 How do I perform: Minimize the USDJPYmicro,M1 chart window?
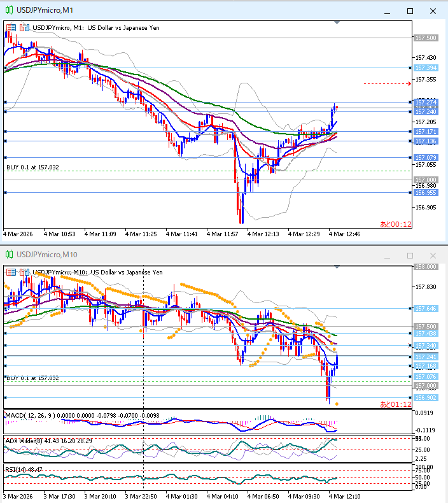coord(388,11)
